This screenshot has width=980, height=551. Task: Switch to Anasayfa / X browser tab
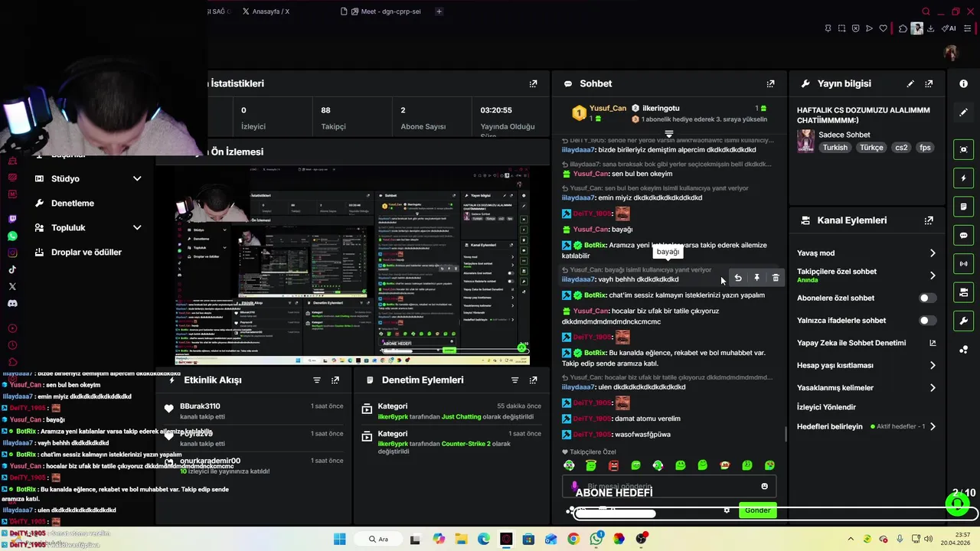(x=266, y=11)
